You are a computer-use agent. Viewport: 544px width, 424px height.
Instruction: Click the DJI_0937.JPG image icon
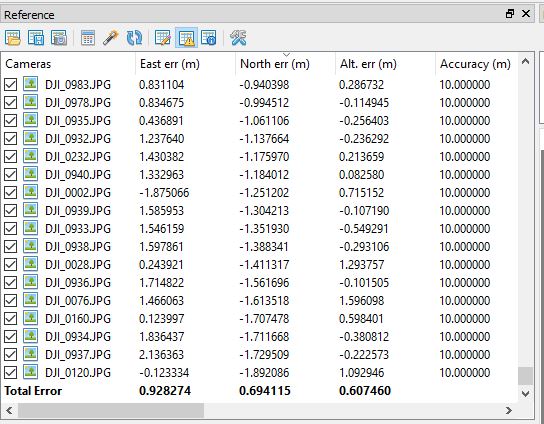point(31,354)
